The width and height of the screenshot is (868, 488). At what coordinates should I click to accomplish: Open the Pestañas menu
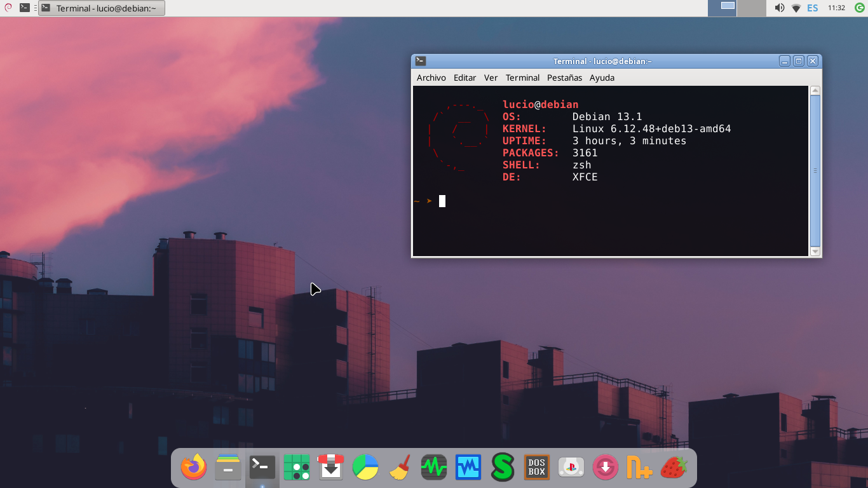click(x=564, y=78)
